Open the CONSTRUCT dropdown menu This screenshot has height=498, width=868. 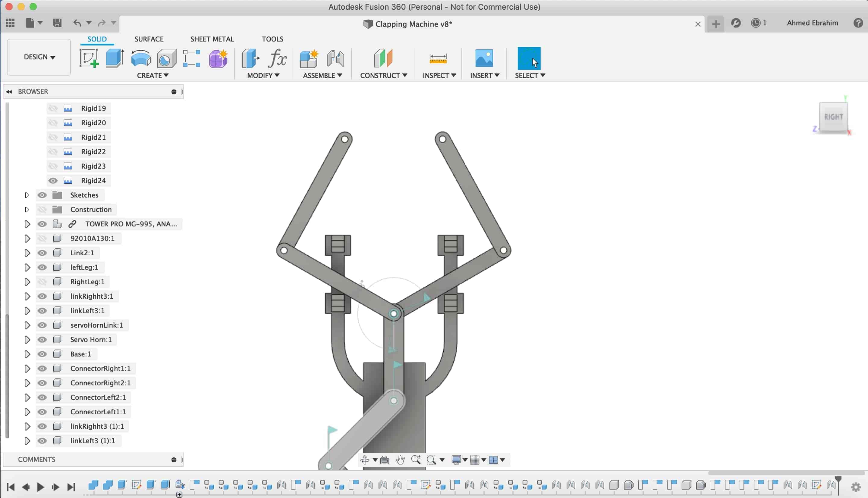383,75
